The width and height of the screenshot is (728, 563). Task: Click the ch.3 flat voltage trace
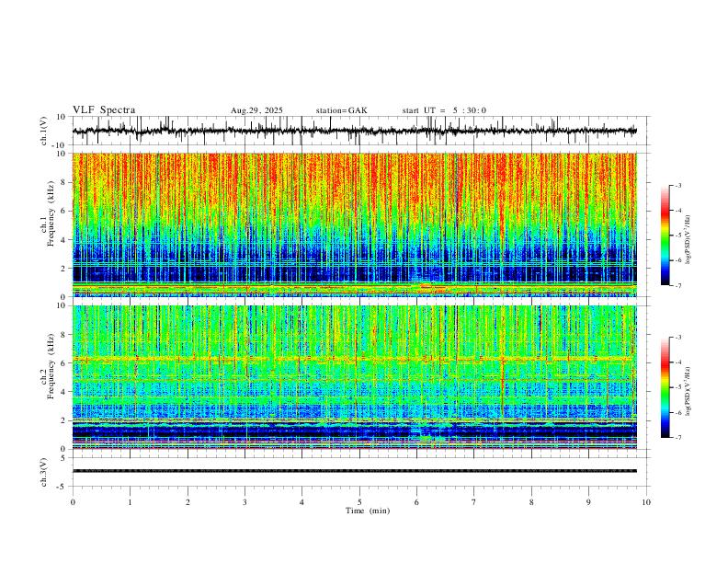[355, 471]
